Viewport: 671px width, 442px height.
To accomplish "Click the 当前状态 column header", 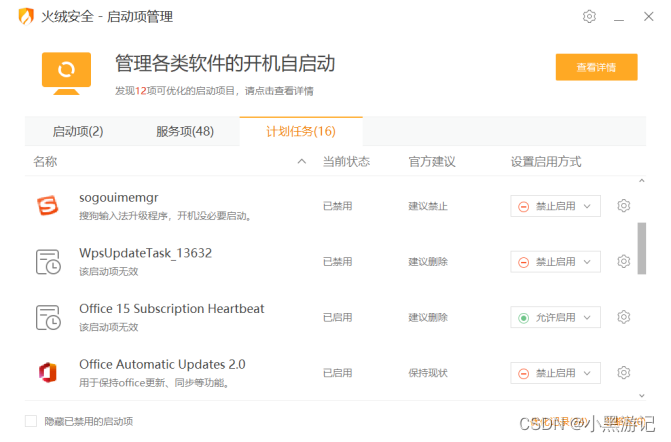I will point(346,162).
